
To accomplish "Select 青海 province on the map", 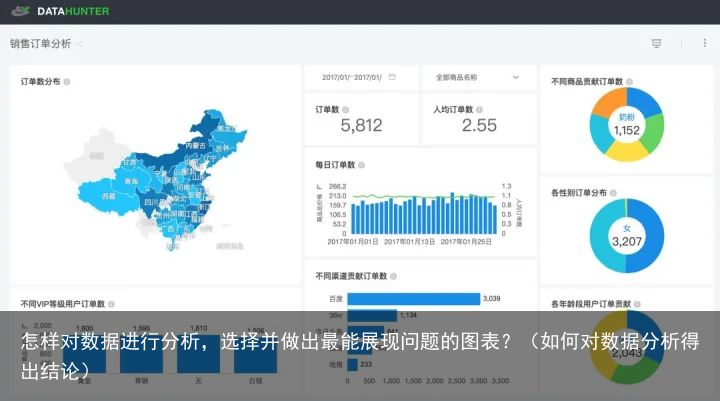I will [131, 181].
